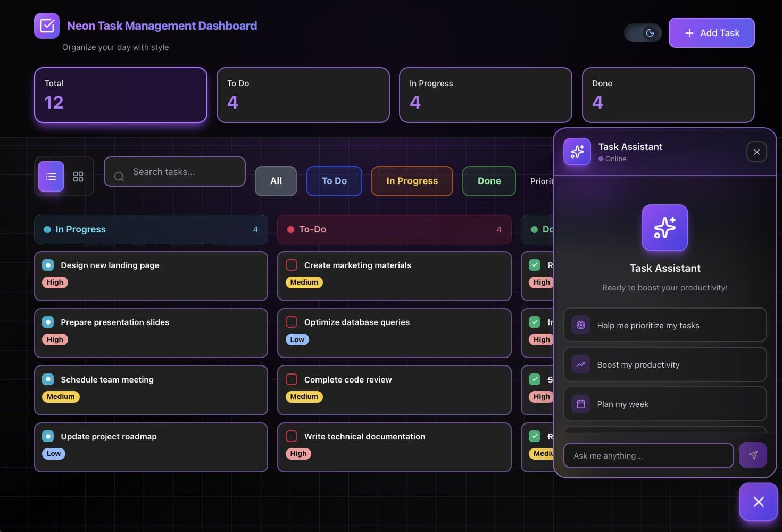Check off Create marketing materials task
782x532 pixels.
click(292, 265)
